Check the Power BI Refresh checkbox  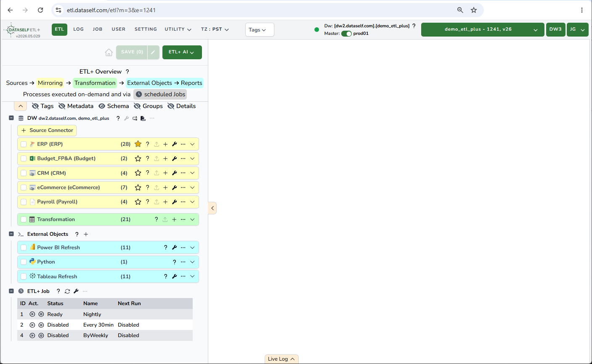pyautogui.click(x=24, y=248)
